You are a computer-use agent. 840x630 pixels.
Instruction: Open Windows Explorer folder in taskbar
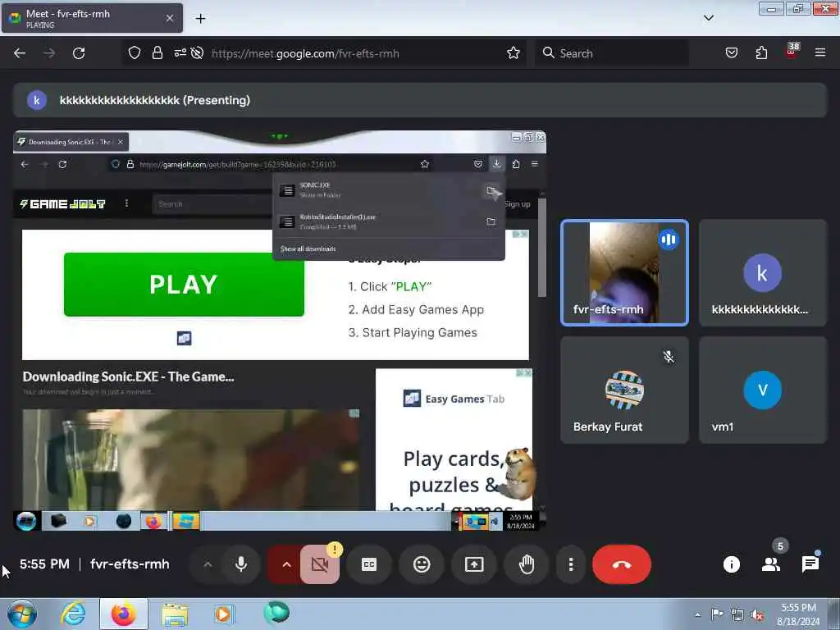175,614
